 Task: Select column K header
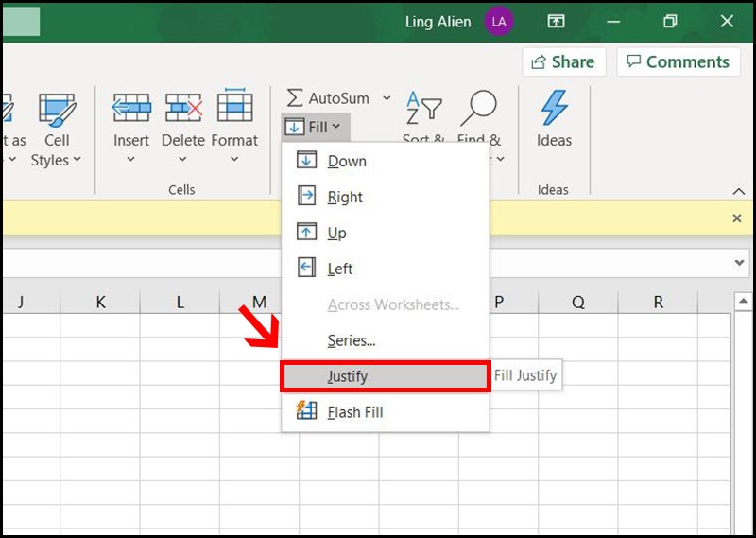click(x=100, y=302)
